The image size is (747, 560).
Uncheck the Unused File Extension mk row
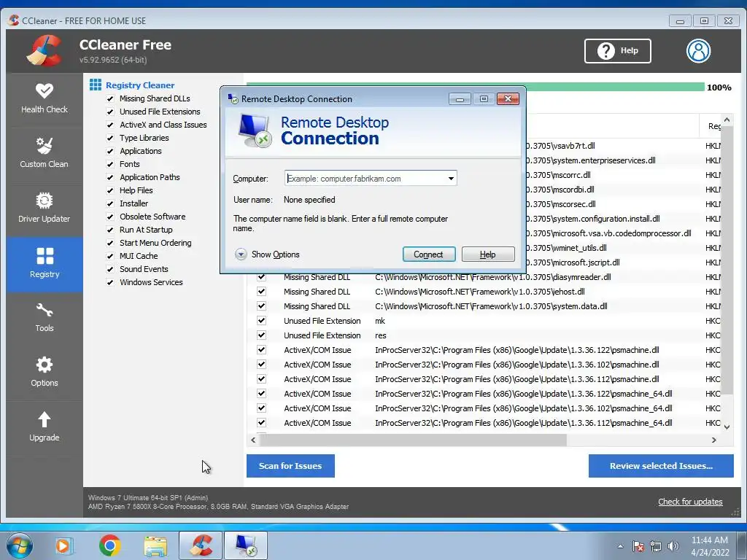click(x=262, y=321)
